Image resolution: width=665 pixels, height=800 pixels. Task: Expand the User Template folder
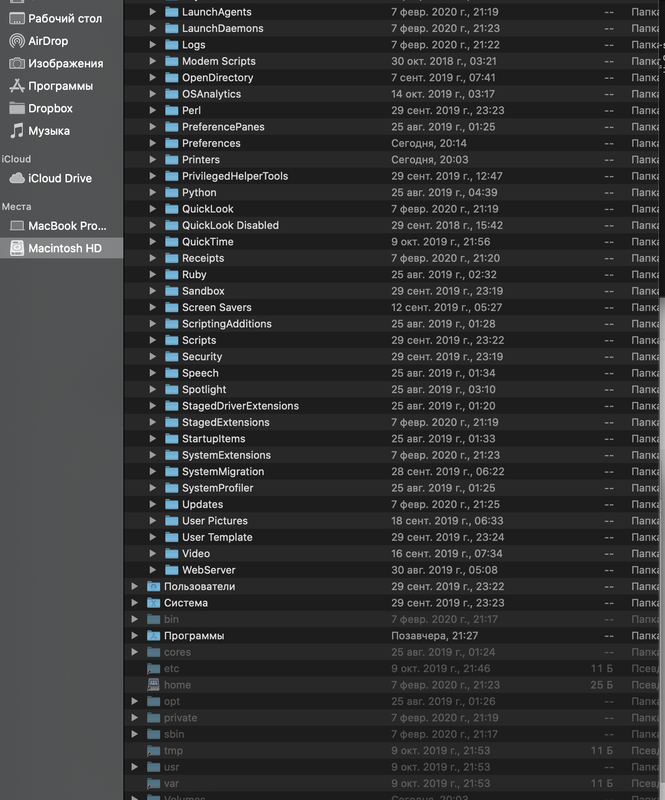tap(152, 537)
